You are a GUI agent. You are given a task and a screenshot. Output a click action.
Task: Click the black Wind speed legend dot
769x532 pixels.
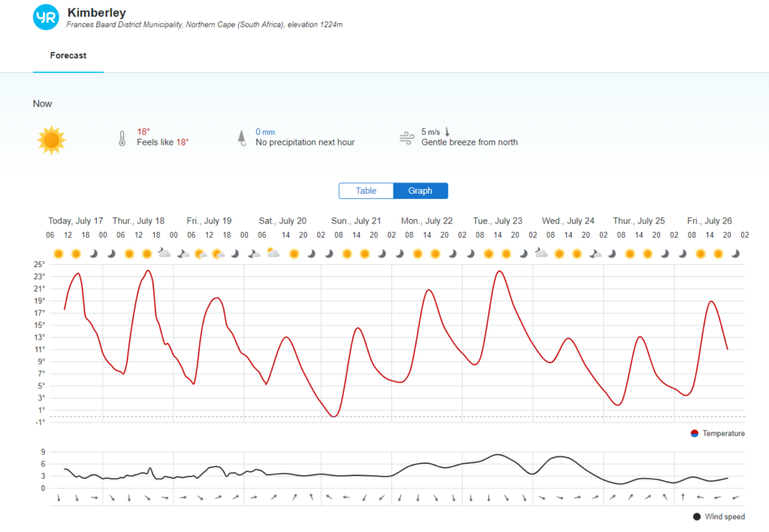(697, 517)
